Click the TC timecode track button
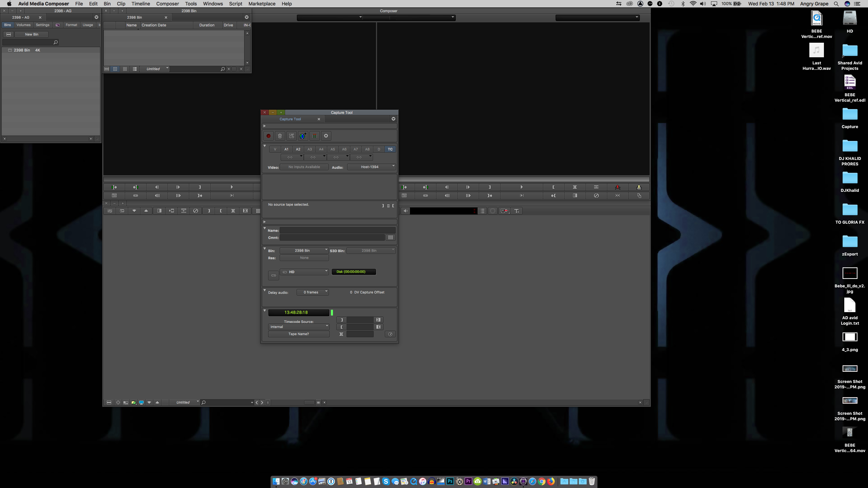This screenshot has height=488, width=868. [390, 149]
